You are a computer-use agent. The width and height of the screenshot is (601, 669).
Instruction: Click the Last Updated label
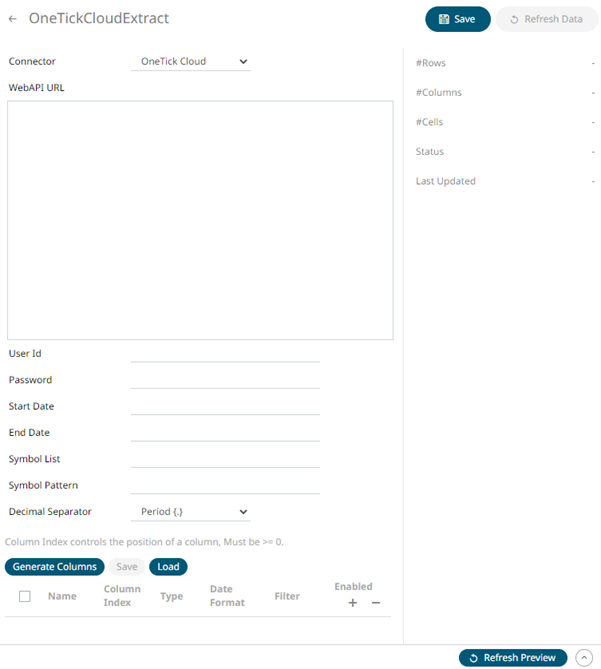[x=446, y=181]
